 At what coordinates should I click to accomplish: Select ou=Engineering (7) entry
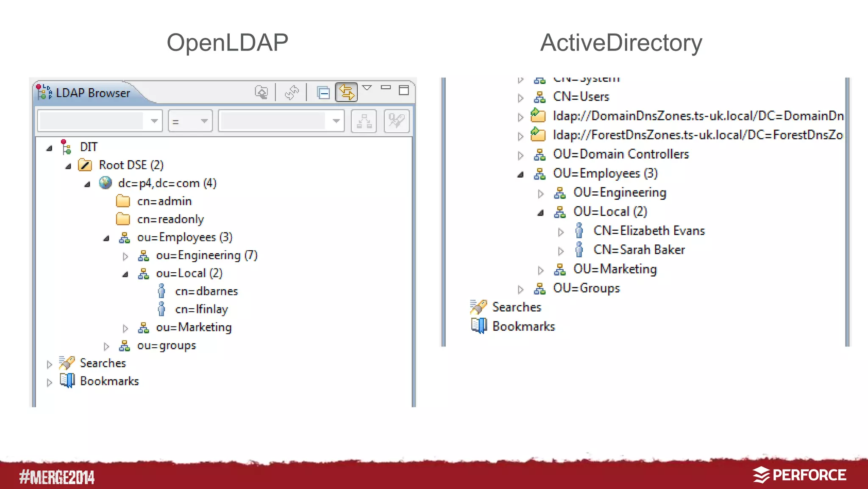pos(206,255)
